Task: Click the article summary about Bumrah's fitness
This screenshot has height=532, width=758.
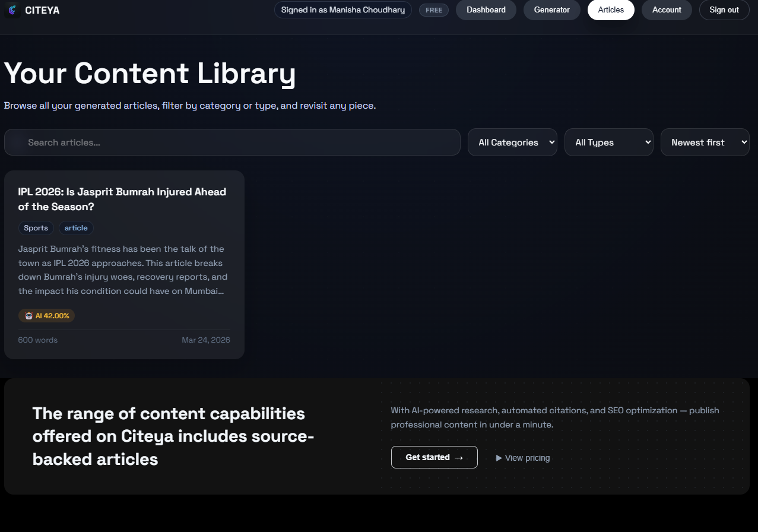Action: 123,270
